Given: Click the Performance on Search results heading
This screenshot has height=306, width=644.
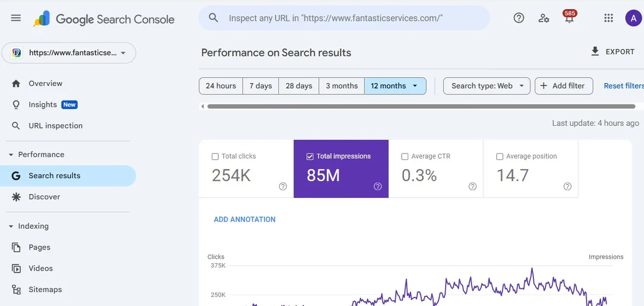Looking at the screenshot, I should coord(276,53).
